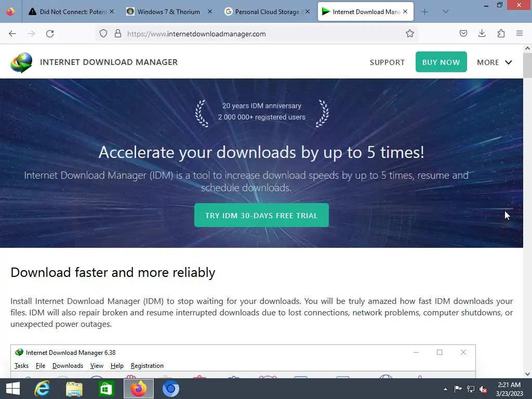The image size is (532, 399).
Task: Click 'Download faster and more reliably' heading
Action: tap(113, 272)
